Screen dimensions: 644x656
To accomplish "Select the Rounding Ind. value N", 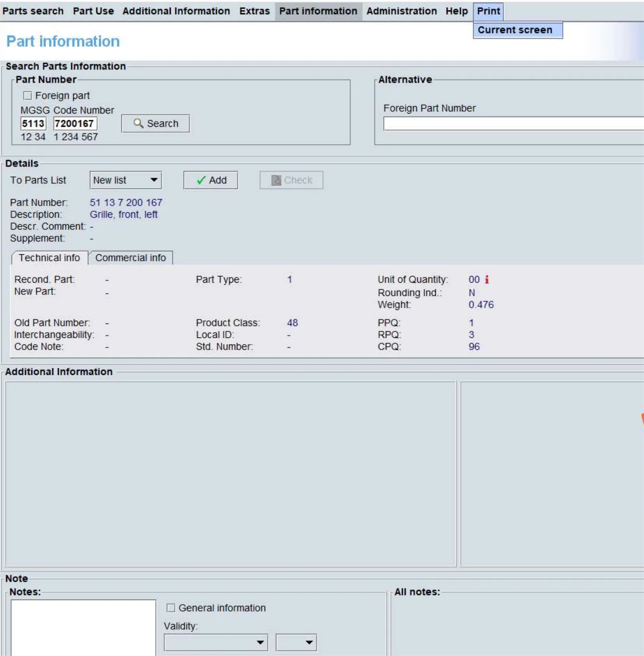I will click(x=472, y=293).
